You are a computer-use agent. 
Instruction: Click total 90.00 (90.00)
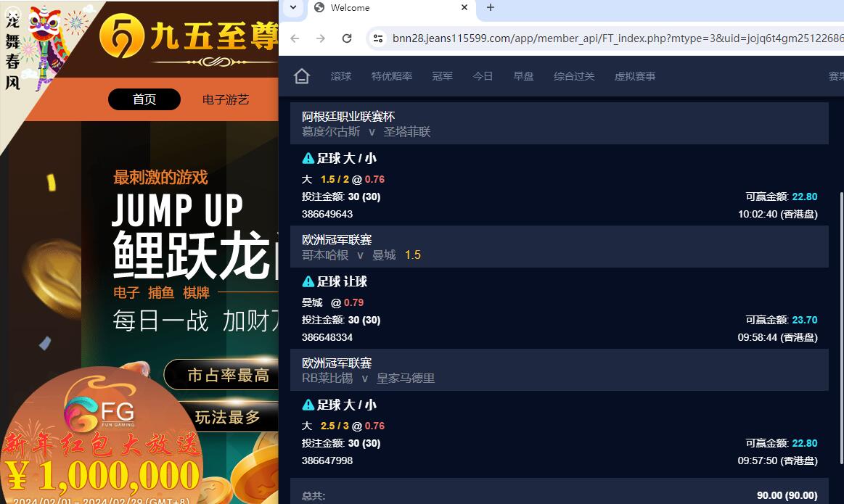[787, 495]
